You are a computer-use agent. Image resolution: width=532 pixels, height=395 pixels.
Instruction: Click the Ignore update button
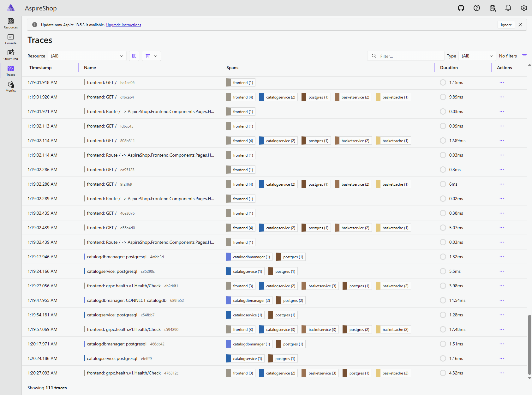coord(506,25)
